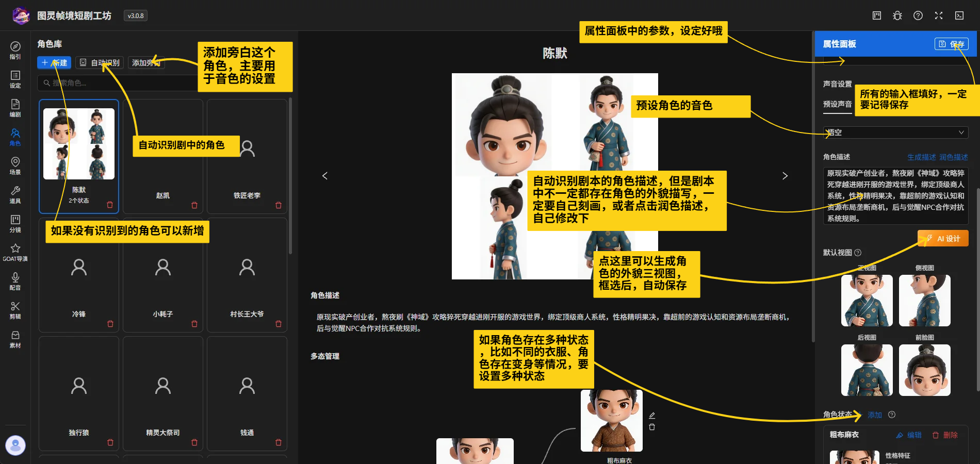Open the 分镜 storyboard sidebar section
The height and width of the screenshot is (464, 980).
pyautogui.click(x=15, y=224)
